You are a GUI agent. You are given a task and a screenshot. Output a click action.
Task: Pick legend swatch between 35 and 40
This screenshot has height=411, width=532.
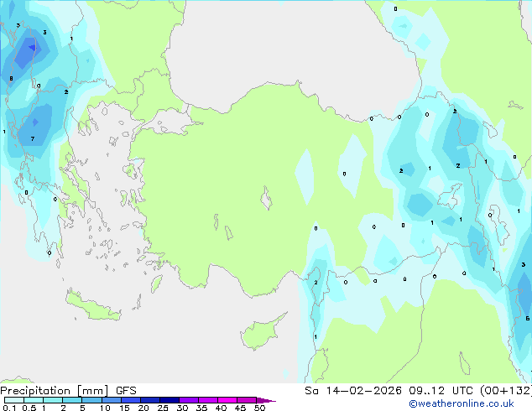pyautogui.click(x=207, y=400)
